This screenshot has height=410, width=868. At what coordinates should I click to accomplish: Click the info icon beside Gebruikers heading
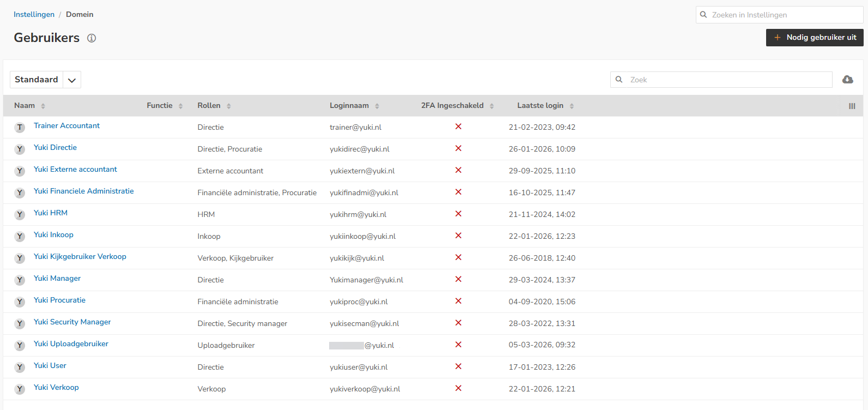92,38
